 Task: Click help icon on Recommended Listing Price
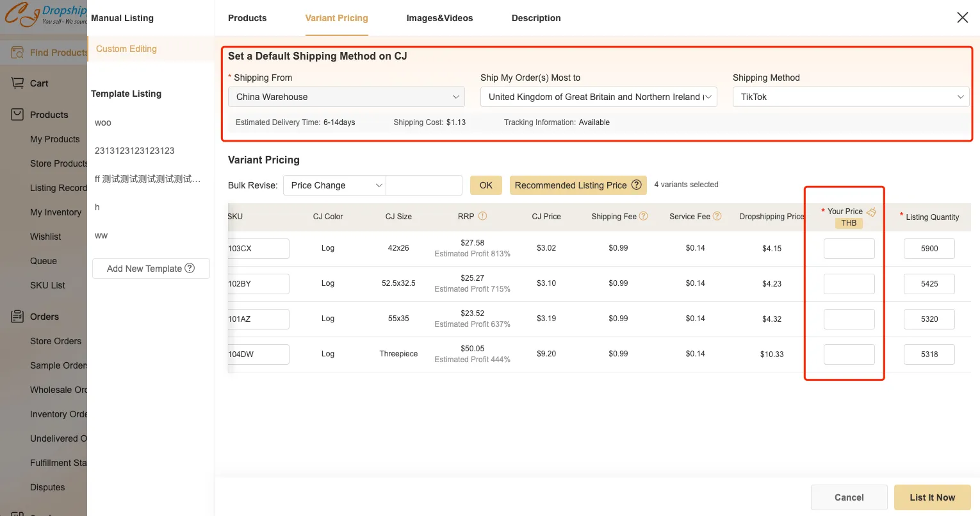637,185
